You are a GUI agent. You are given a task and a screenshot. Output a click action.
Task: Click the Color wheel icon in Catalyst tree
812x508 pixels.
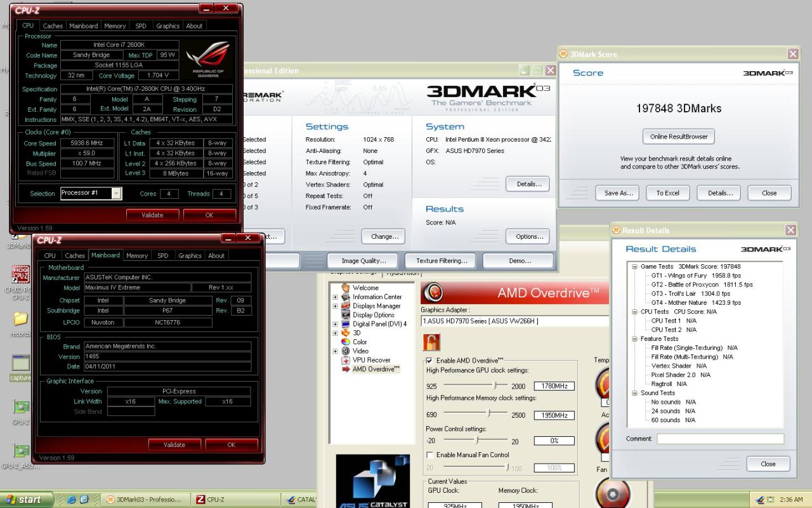346,342
